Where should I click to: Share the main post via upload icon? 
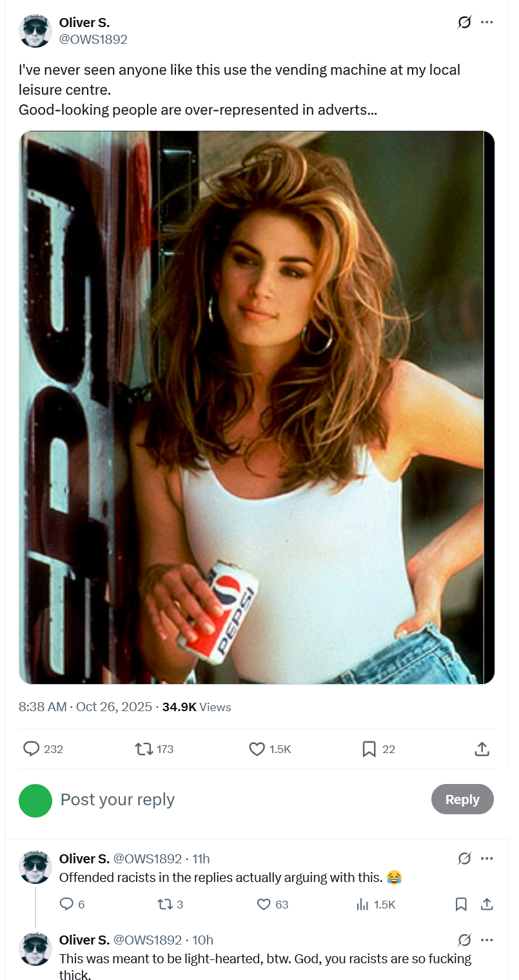482,749
